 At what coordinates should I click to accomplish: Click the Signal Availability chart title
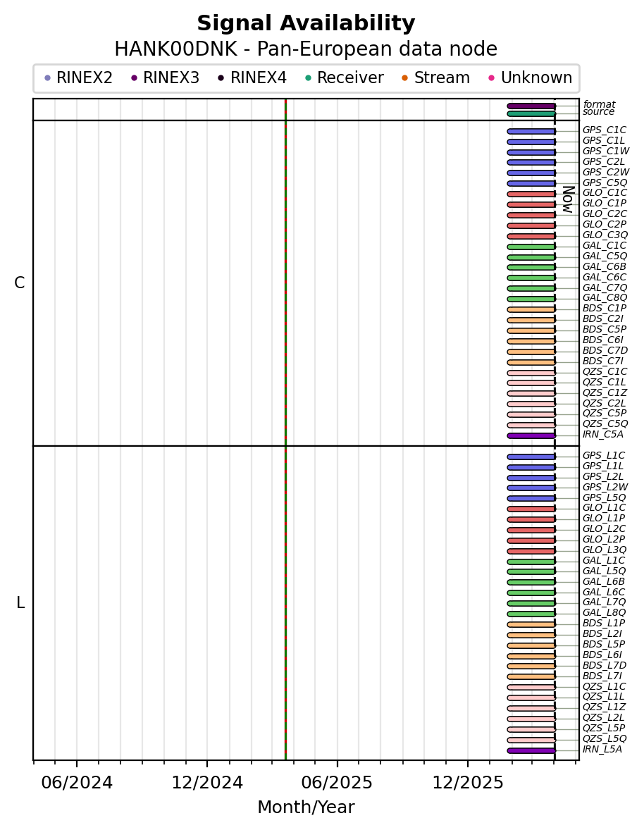point(306,24)
